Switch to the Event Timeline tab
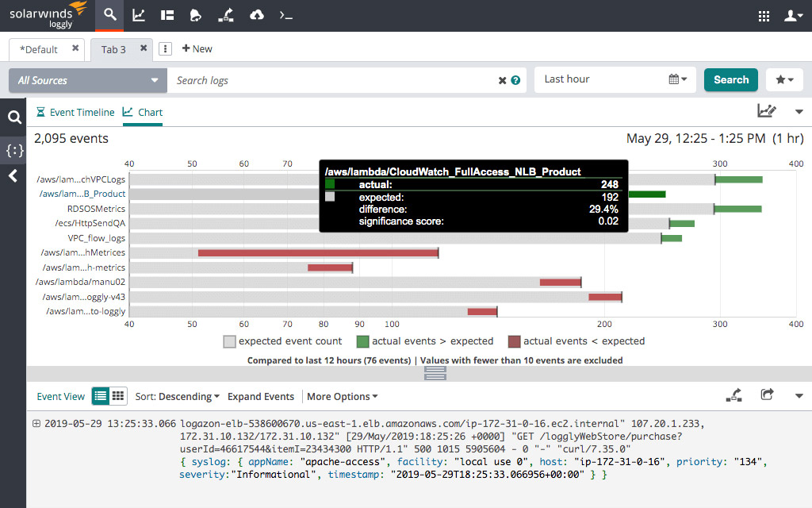 75,112
